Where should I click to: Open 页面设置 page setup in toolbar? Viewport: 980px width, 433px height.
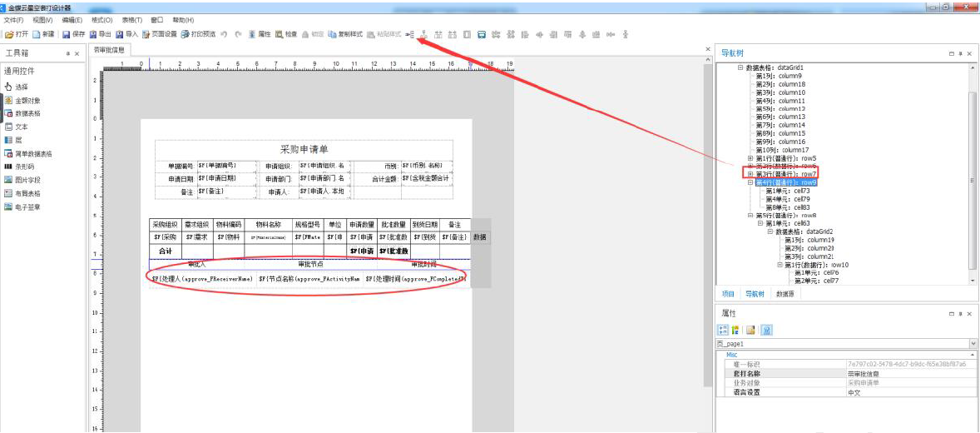[158, 34]
